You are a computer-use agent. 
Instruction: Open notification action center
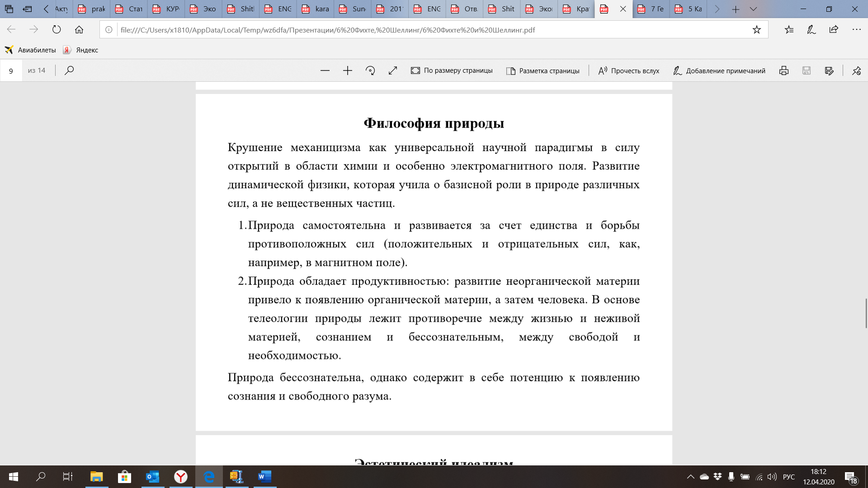click(x=851, y=477)
